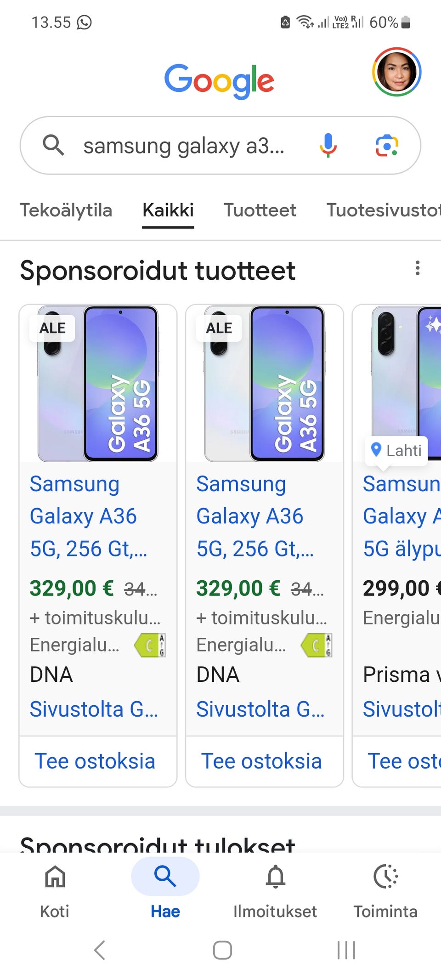Screen dimensions: 441x980
Task: Switch to the Tuotteet tab
Action: [260, 210]
